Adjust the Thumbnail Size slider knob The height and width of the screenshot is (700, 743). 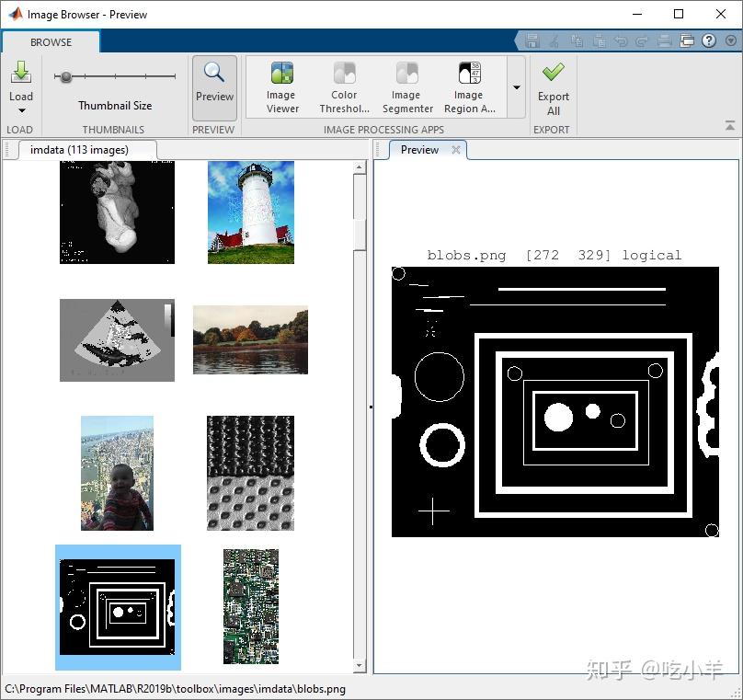(x=66, y=76)
